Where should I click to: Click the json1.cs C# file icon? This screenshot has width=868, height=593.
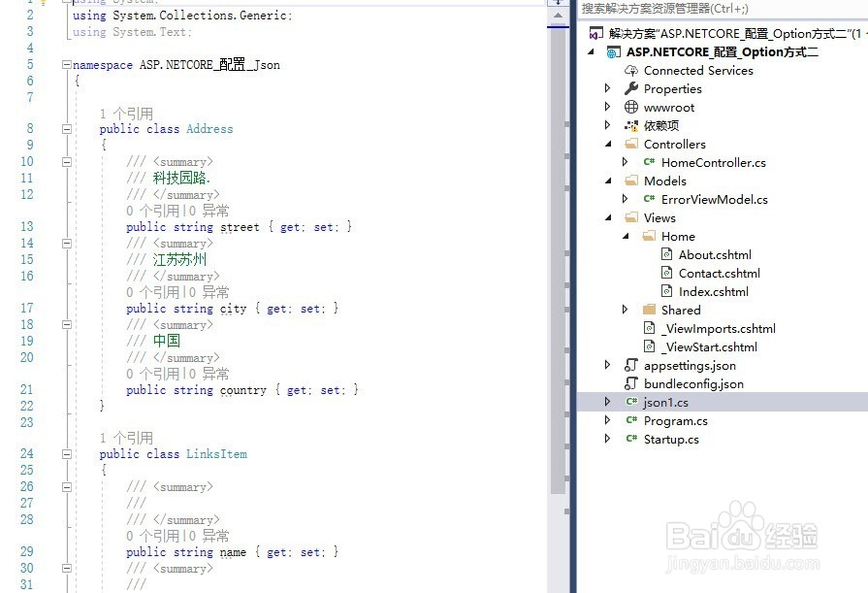(x=631, y=402)
